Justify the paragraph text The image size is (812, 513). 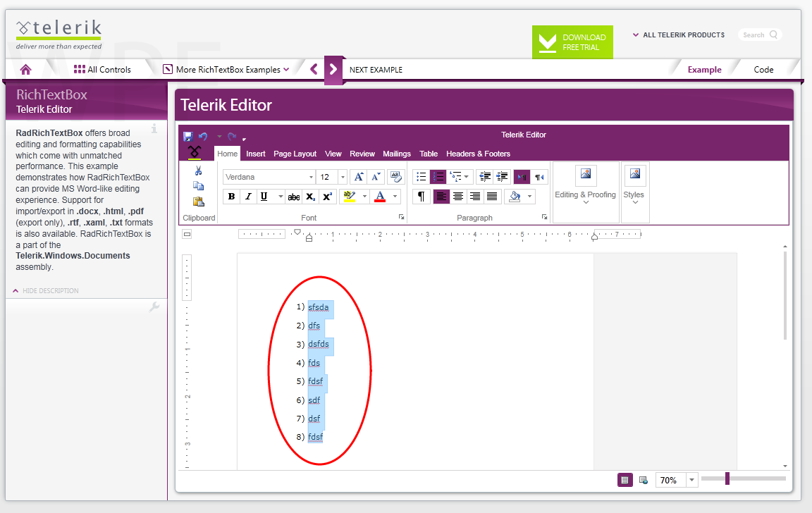492,197
